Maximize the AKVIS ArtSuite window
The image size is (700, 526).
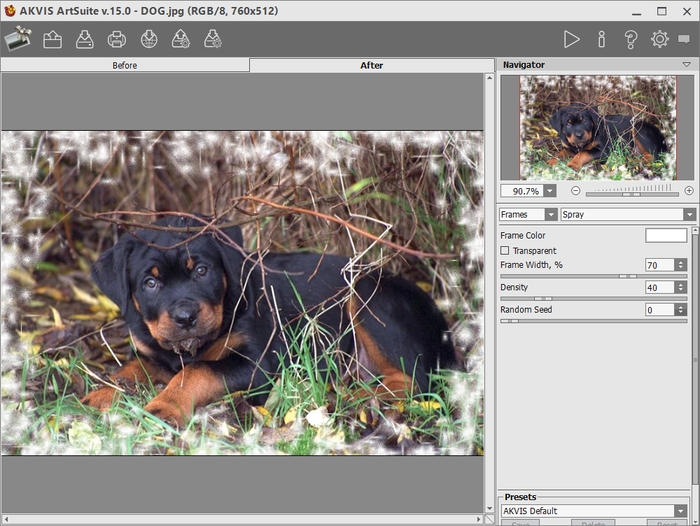(662, 11)
